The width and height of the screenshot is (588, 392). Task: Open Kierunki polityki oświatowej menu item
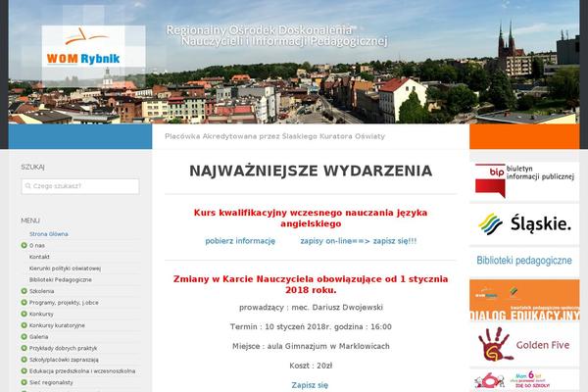[65, 269]
